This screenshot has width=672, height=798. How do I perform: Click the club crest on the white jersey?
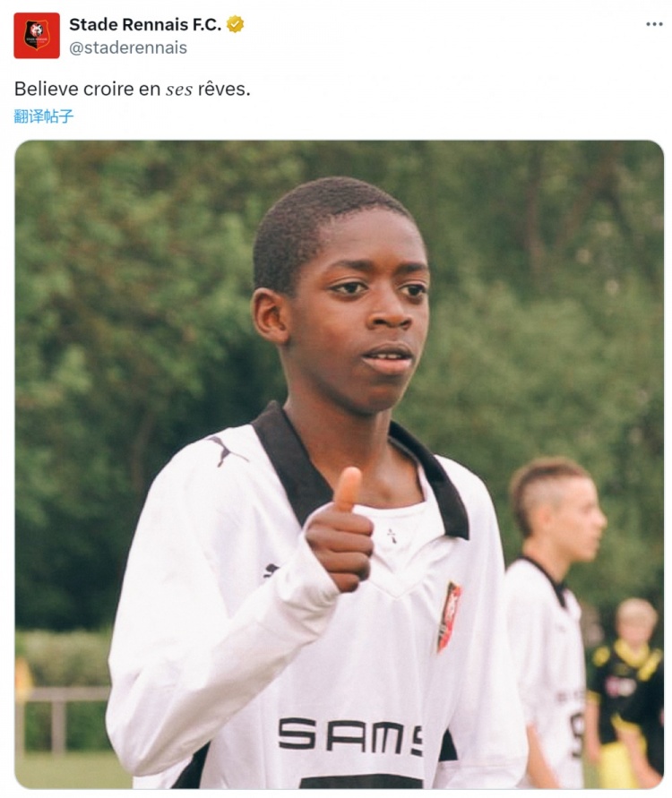449,616
